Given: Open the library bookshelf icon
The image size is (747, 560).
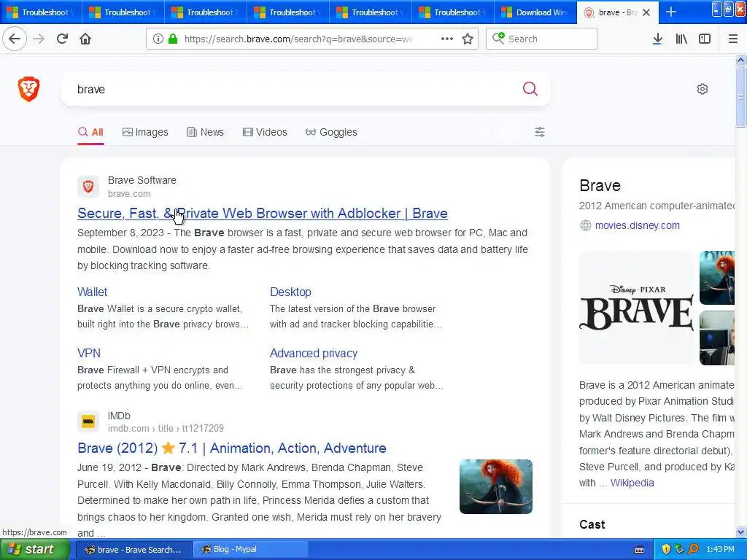Looking at the screenshot, I should pos(681,39).
